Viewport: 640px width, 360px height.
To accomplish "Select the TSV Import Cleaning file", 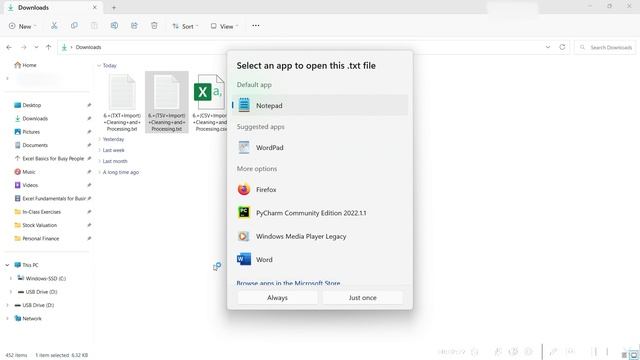I will [x=167, y=102].
